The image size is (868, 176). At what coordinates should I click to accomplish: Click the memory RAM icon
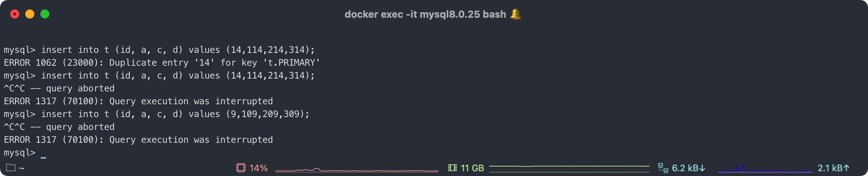click(x=452, y=168)
